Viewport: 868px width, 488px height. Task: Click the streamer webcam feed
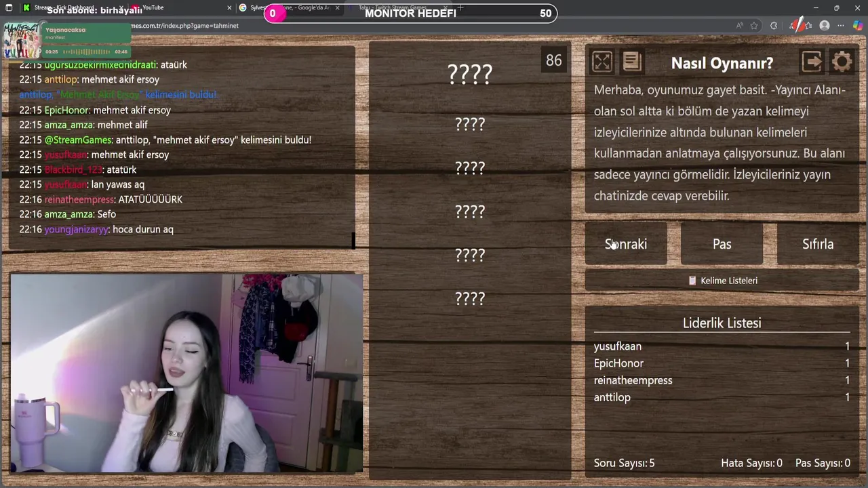point(186,373)
